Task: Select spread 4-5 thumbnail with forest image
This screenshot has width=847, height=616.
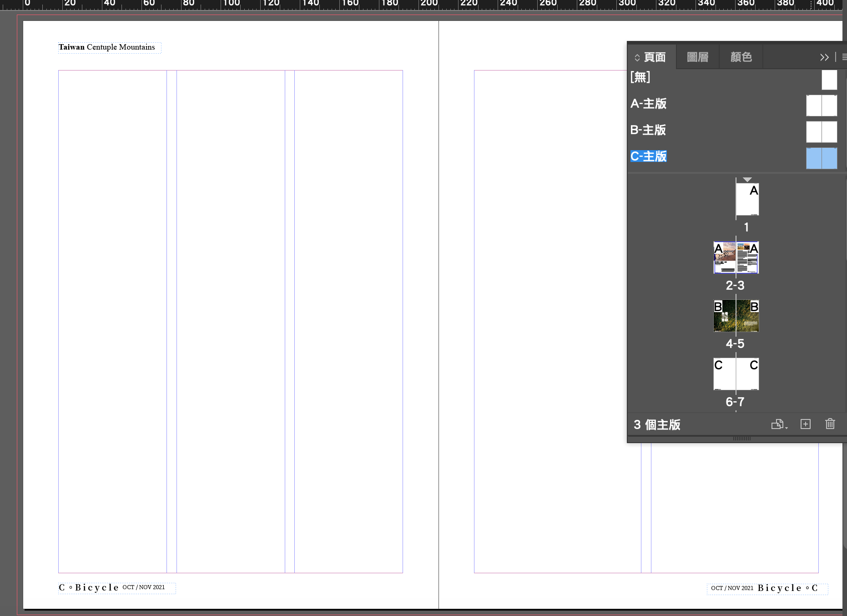Action: pos(736,316)
